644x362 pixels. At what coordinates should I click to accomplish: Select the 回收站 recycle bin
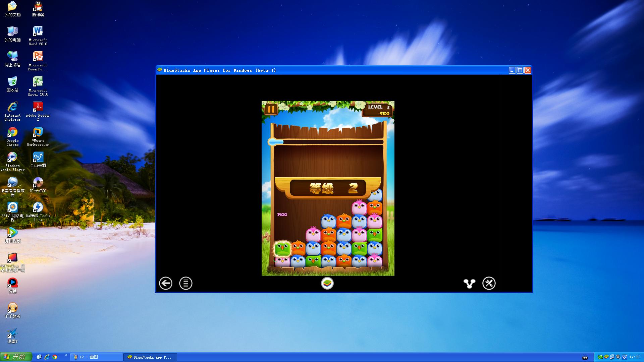[x=12, y=84]
